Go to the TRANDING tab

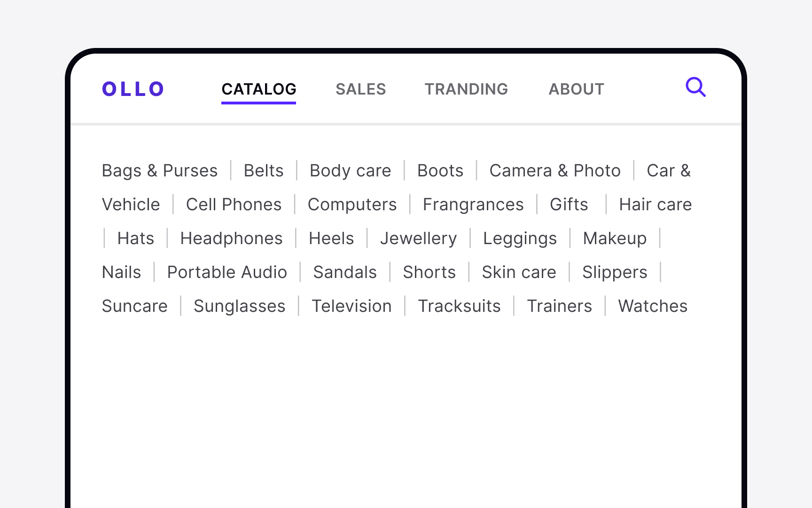coord(466,89)
